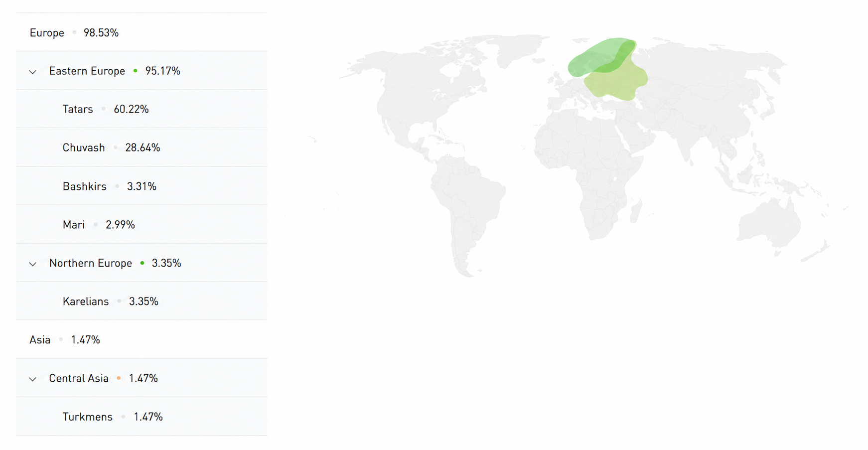Select the Chuvash 28.64% entry
The image size is (868, 450).
coord(142,148)
